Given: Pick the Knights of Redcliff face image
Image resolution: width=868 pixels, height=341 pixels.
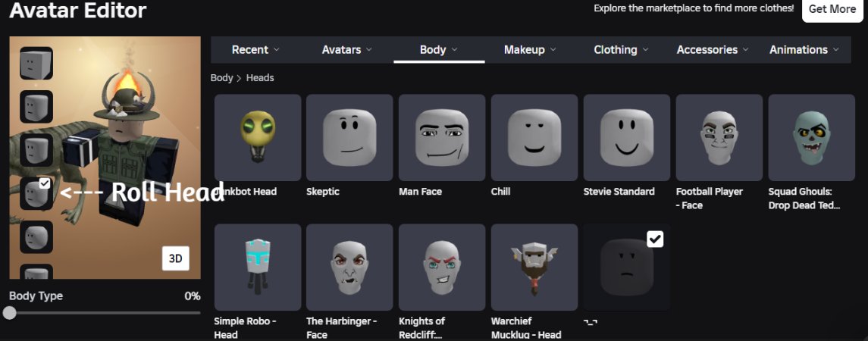Looking at the screenshot, I should 442,267.
